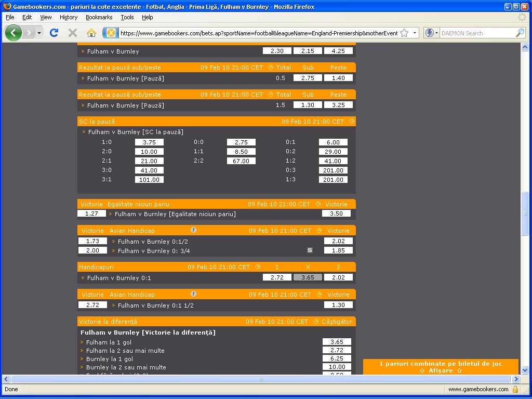The width and height of the screenshot is (532, 399).
Task: Select 2.30 odds in top Fulham v Burnley row
Action: [x=277, y=50]
